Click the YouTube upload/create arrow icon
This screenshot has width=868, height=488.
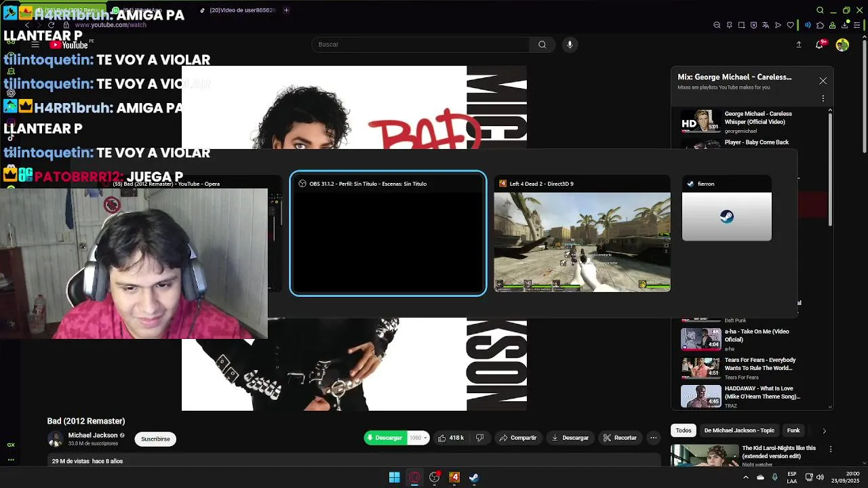(799, 44)
